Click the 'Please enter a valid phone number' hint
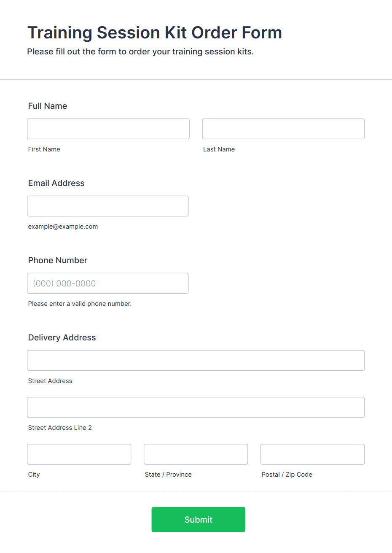 (x=80, y=304)
